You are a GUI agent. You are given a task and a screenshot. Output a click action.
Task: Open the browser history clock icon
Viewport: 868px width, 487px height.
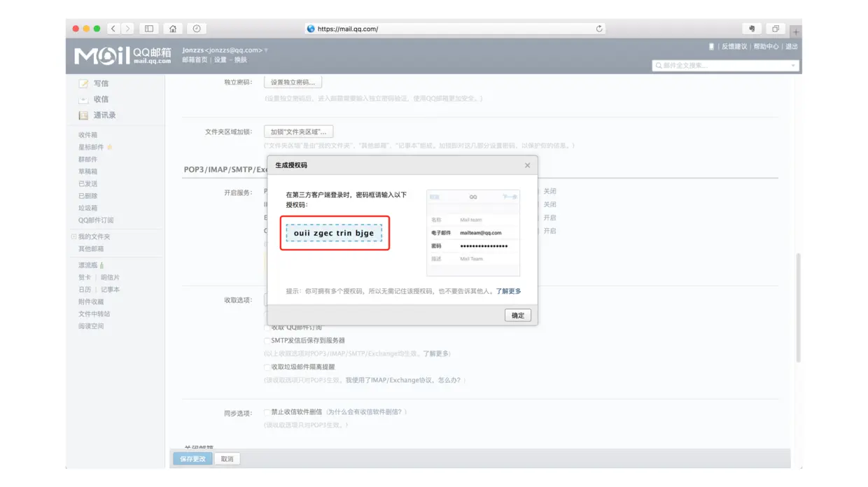point(197,29)
